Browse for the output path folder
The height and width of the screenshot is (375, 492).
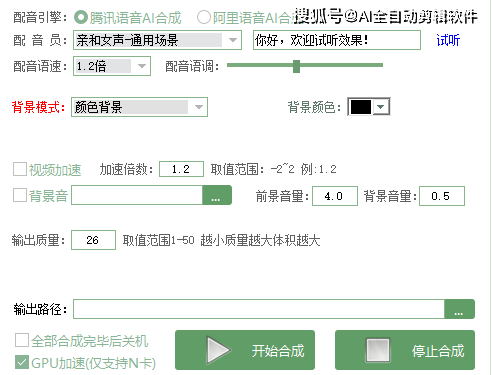(459, 309)
